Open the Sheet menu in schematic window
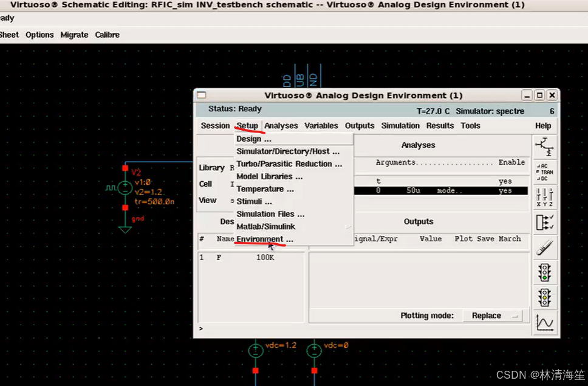Image resolution: width=588 pixels, height=386 pixels. pos(9,35)
